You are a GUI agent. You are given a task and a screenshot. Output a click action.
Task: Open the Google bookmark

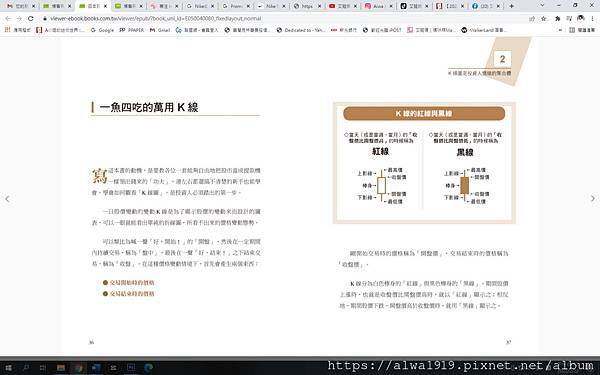(102, 30)
